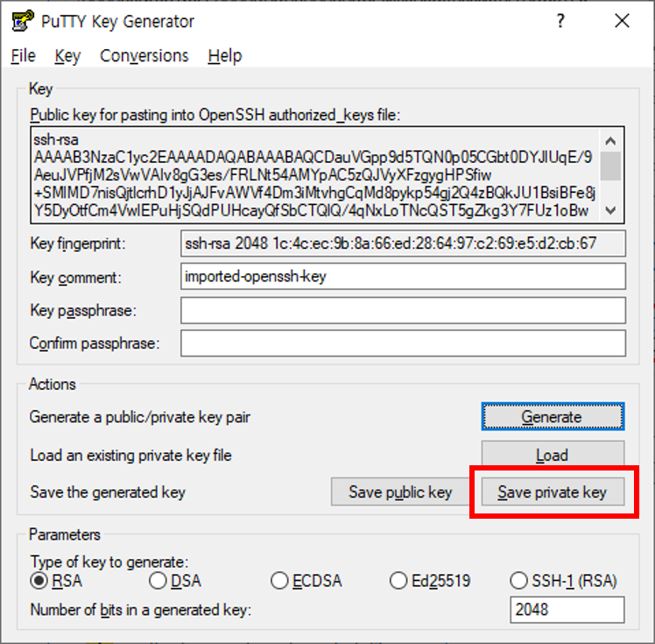Select the SSH-1 (RSA) key type
Image resolution: width=655 pixels, height=644 pixels.
[x=564, y=581]
